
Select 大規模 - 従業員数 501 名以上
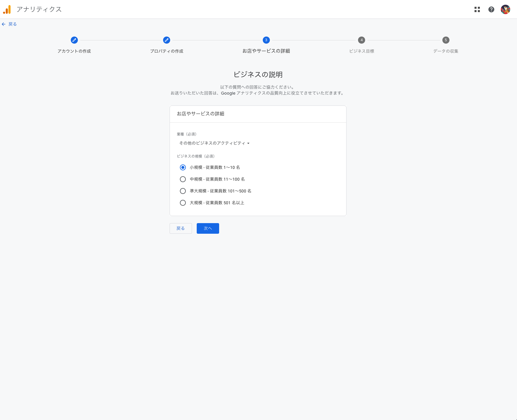[183, 202]
